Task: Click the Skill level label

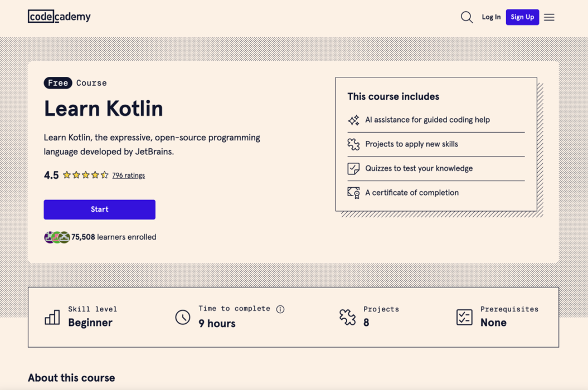Action: click(93, 309)
